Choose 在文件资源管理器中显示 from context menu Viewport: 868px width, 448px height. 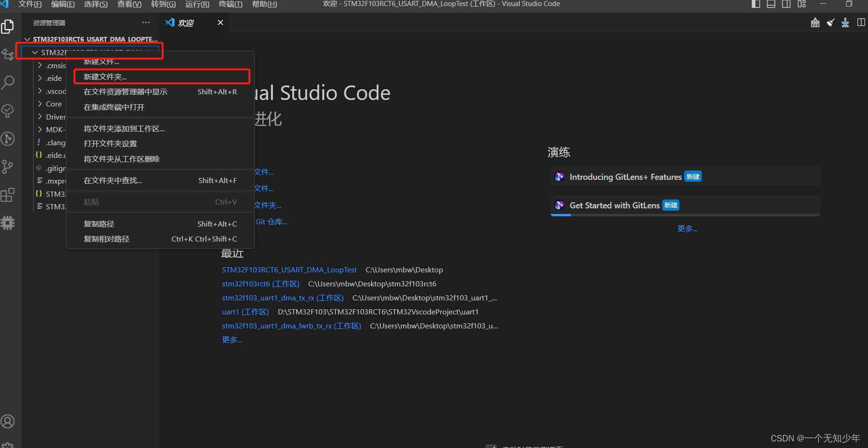[x=160, y=92]
